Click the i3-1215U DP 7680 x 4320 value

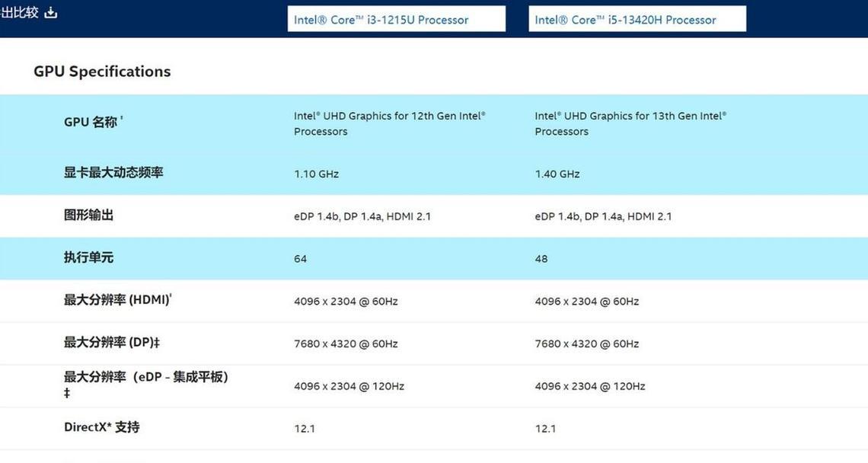pos(346,344)
